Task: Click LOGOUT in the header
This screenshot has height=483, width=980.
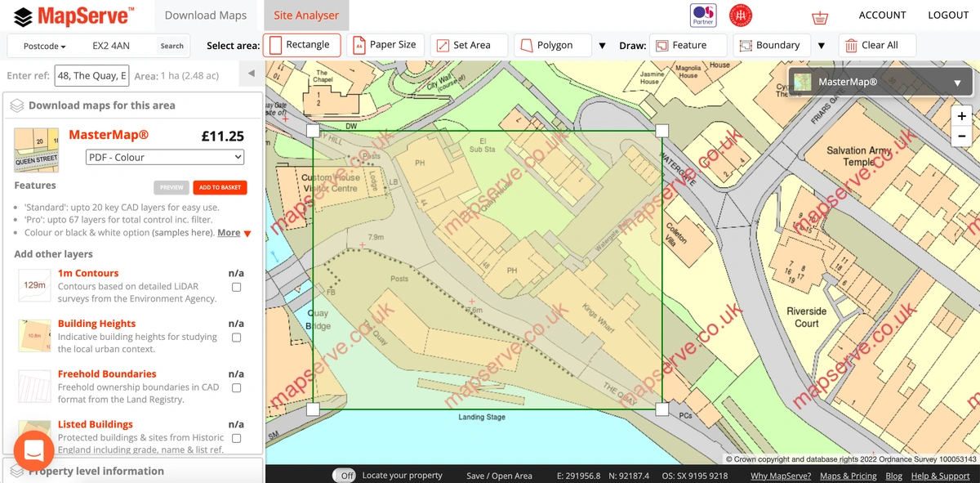Action: click(x=948, y=16)
